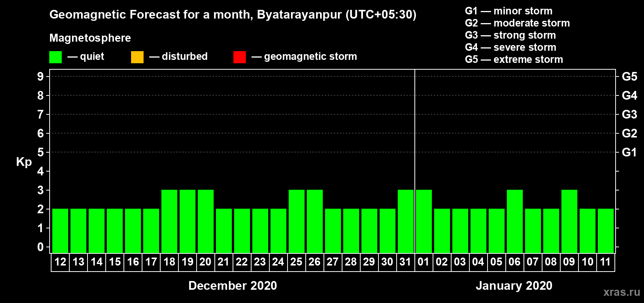Click the date label 13
The height and width of the screenshot is (303, 644).
coord(78,262)
